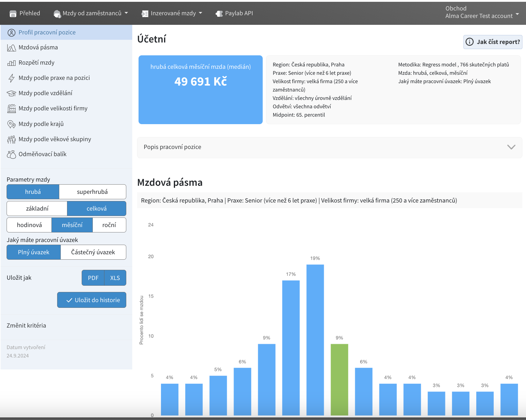Select superhrubá salary parameter
Image resolution: width=526 pixels, height=420 pixels.
pyautogui.click(x=92, y=192)
